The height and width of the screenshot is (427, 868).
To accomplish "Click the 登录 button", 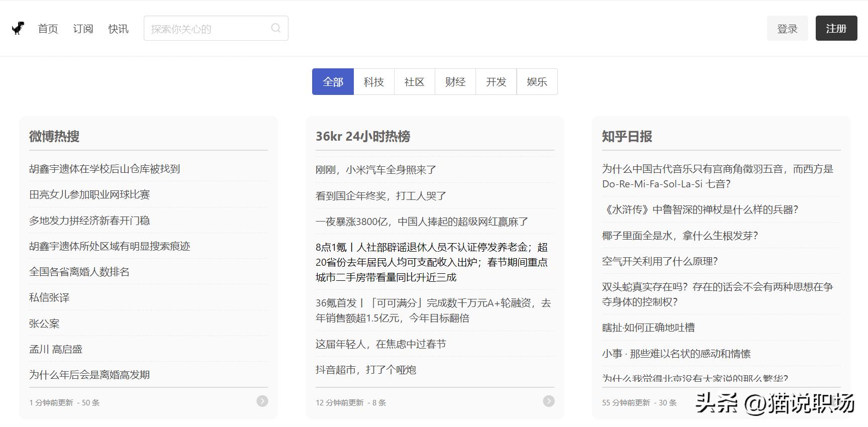I will tap(787, 28).
